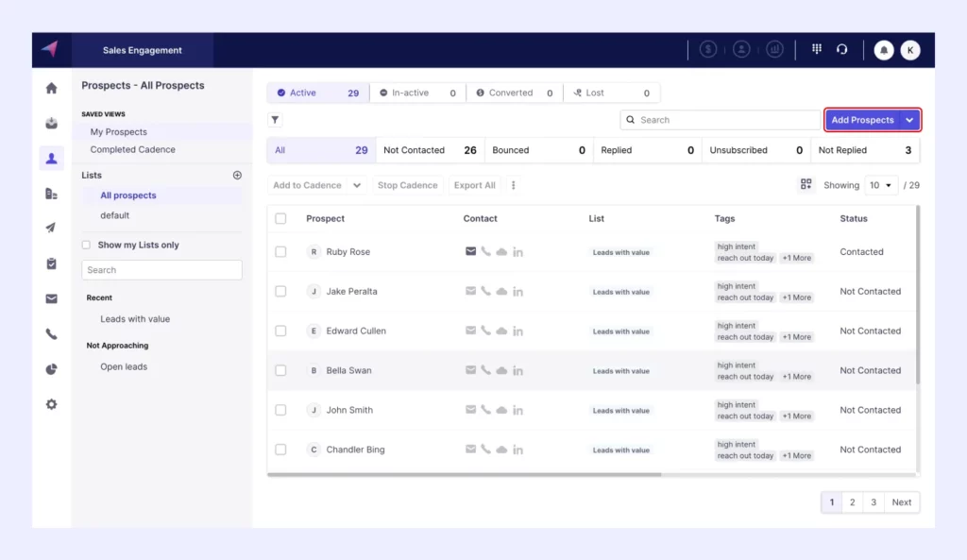Select Ruby Rose's row checkbox
Screen dimensions: 967x560
[x=280, y=251]
